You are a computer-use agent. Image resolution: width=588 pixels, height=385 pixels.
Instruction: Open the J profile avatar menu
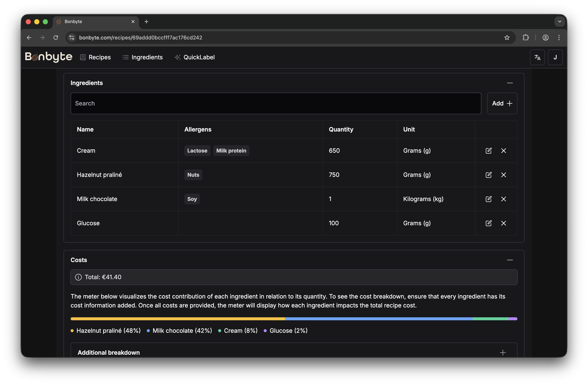point(555,57)
